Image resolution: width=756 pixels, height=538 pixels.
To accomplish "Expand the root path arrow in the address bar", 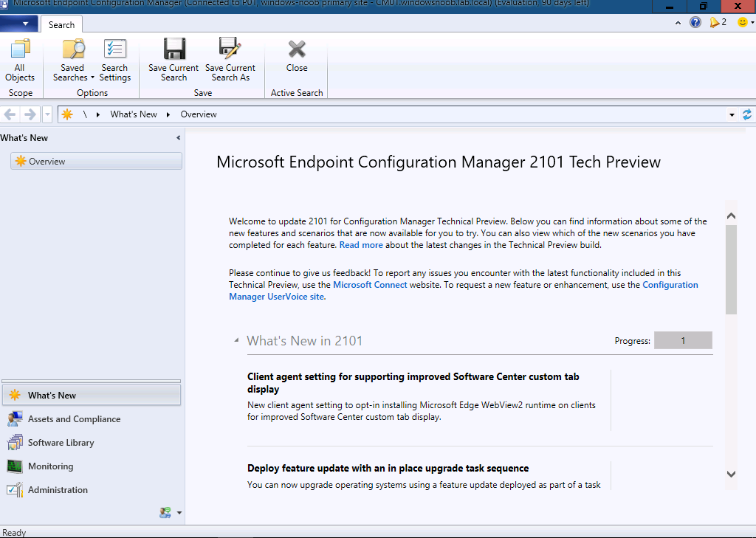I will point(98,114).
